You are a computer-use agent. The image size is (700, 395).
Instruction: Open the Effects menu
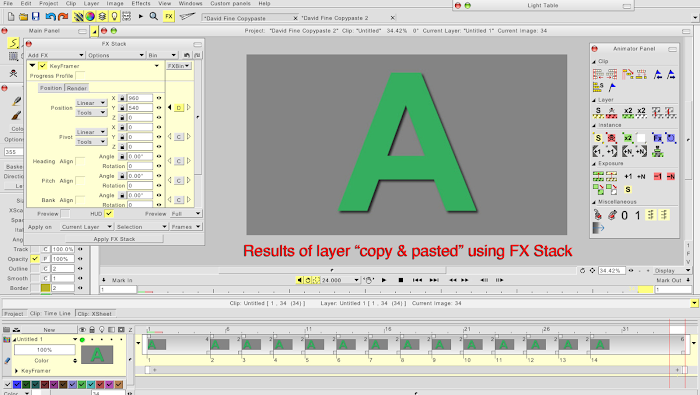[x=141, y=4]
